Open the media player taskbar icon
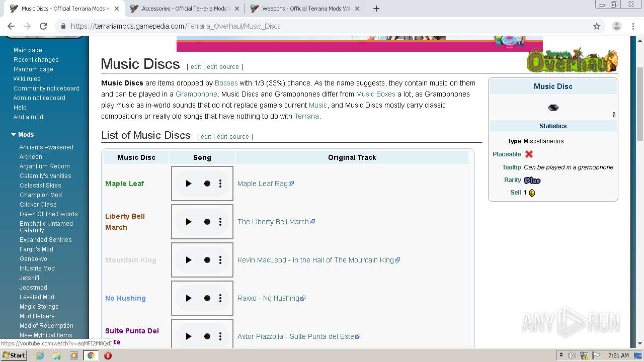The width and height of the screenshot is (644, 362). [x=74, y=355]
